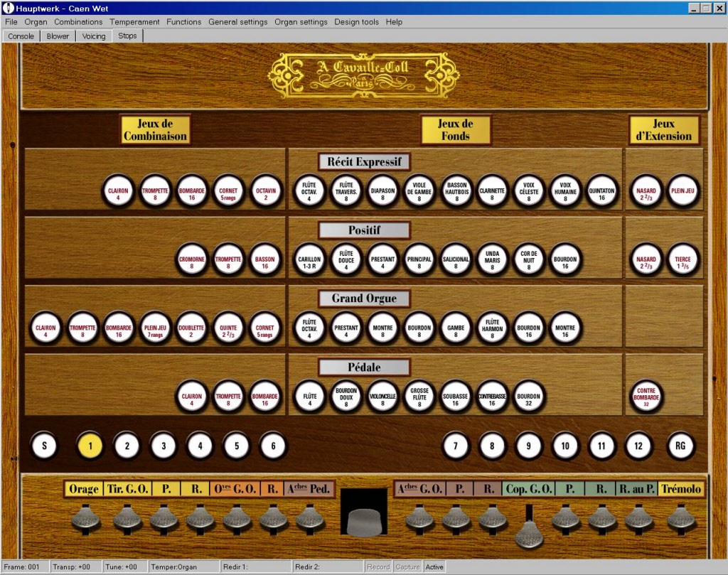Image resolution: width=728 pixels, height=575 pixels.
Task: Select combination piston 7
Action: point(456,446)
